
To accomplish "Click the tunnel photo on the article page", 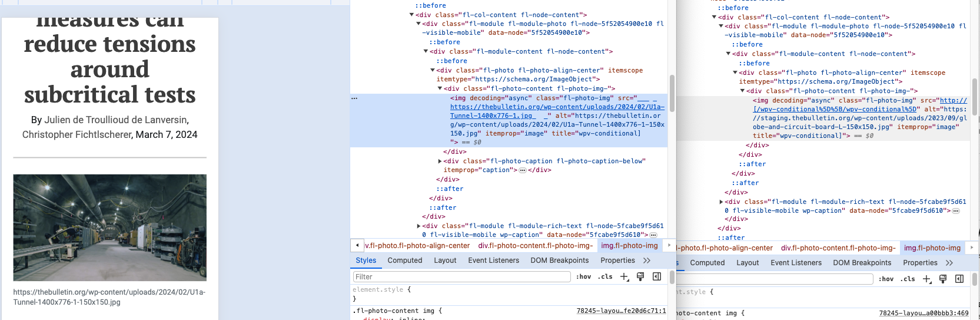I will coord(110,227).
